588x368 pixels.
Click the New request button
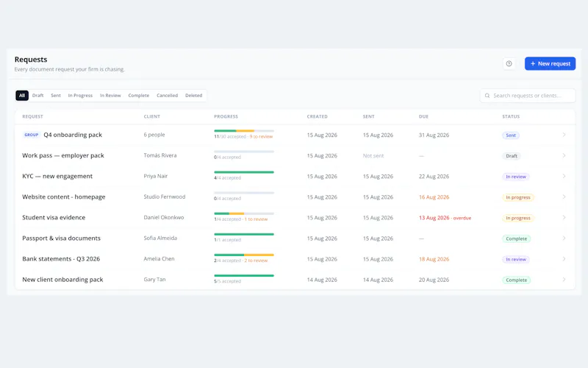click(550, 64)
